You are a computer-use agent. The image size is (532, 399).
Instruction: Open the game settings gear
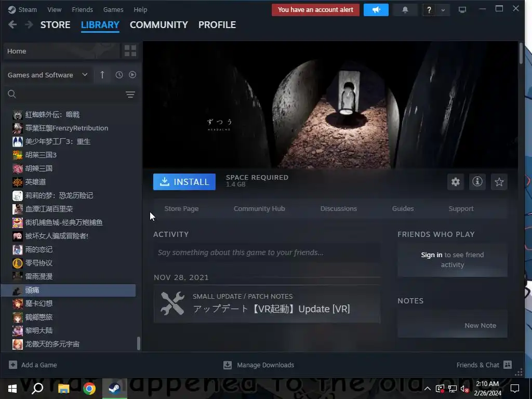(x=455, y=182)
